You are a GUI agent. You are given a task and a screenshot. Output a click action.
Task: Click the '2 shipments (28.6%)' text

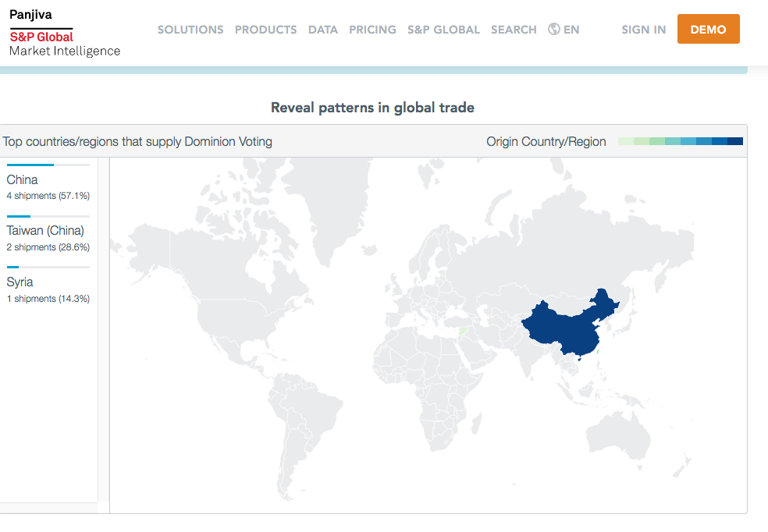click(x=48, y=247)
